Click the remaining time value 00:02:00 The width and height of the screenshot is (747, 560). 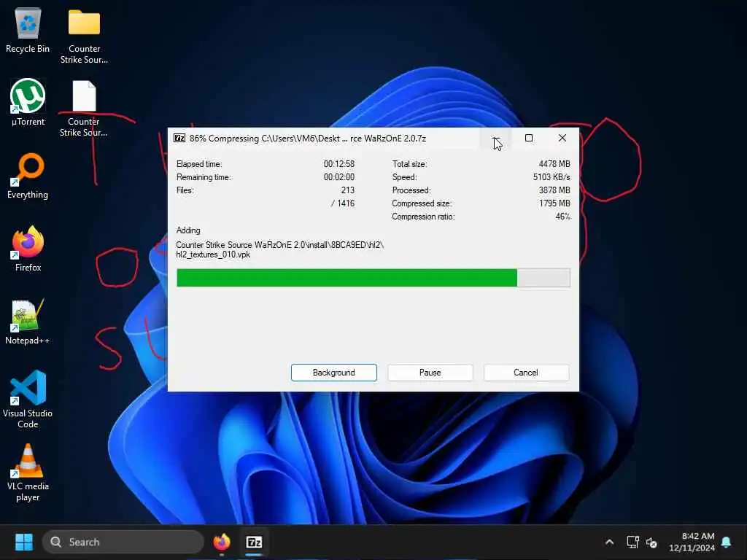pos(339,177)
